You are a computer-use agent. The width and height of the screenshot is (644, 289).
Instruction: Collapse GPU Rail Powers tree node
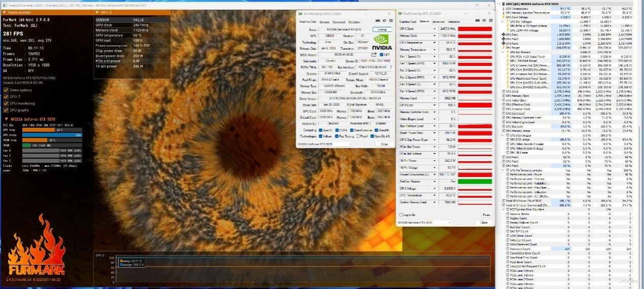(503, 52)
